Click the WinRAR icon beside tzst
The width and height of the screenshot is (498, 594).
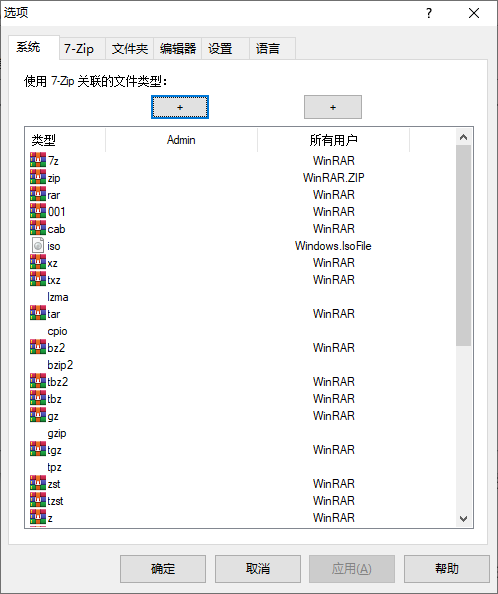coord(38,500)
